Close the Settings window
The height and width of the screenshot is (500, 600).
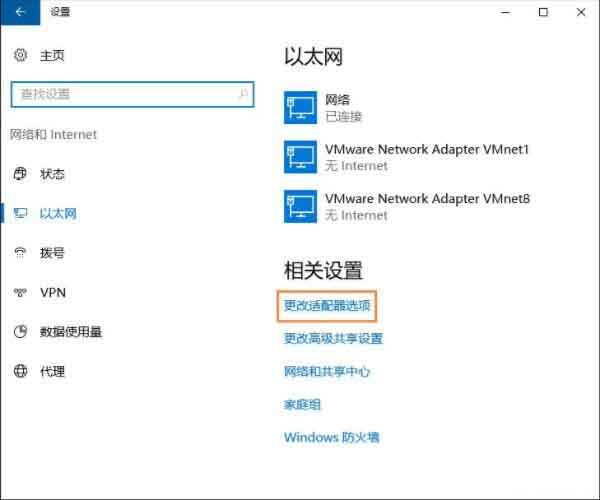(580, 12)
